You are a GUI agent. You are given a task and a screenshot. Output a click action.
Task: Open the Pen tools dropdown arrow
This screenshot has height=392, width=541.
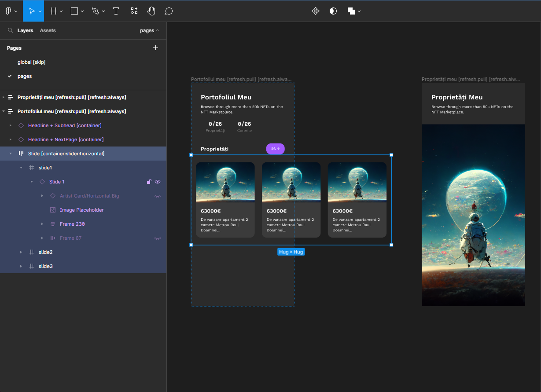(x=103, y=11)
